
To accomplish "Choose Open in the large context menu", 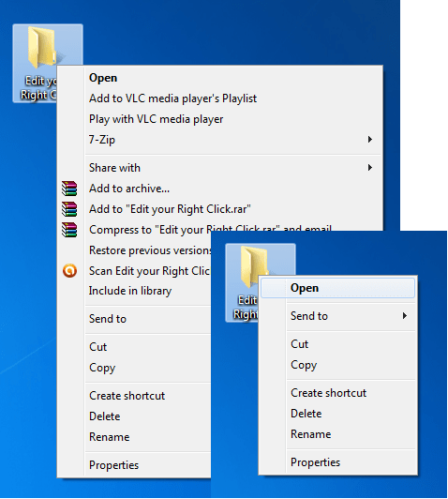I will click(x=103, y=78).
